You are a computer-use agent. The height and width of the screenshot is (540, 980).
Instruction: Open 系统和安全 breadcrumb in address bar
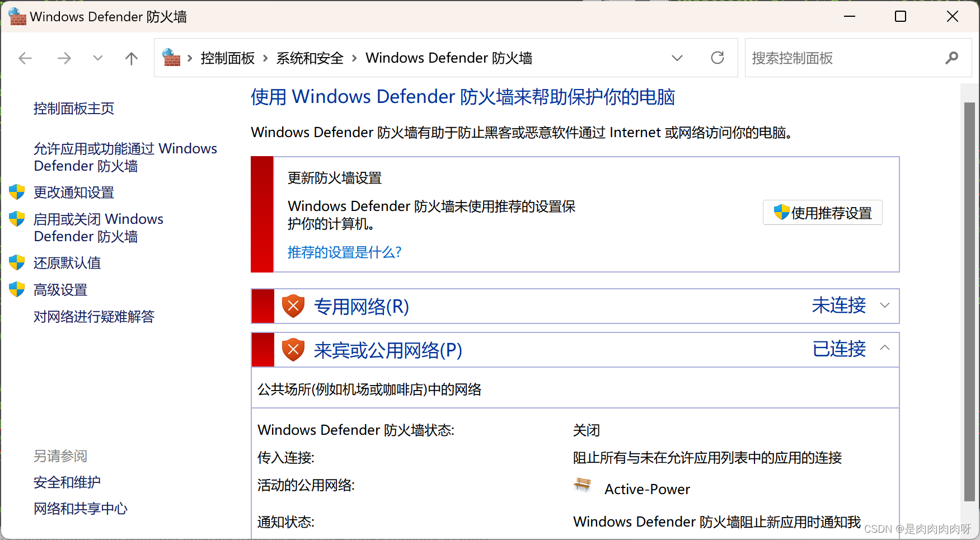coord(310,58)
